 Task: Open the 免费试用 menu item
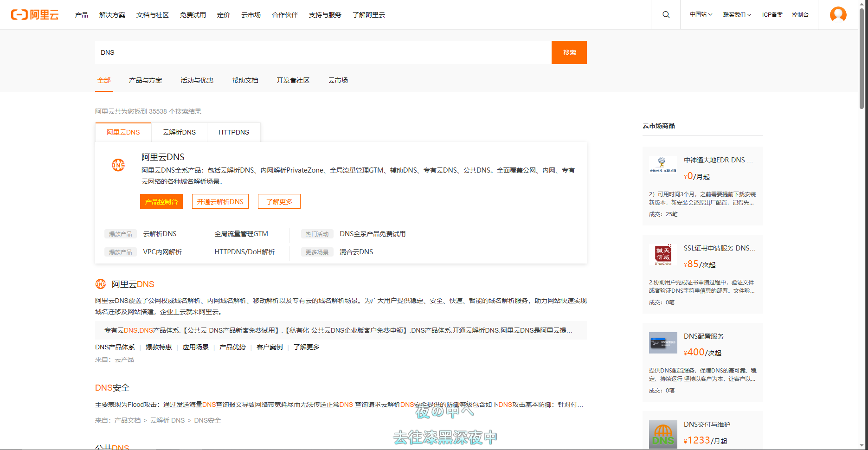point(193,15)
